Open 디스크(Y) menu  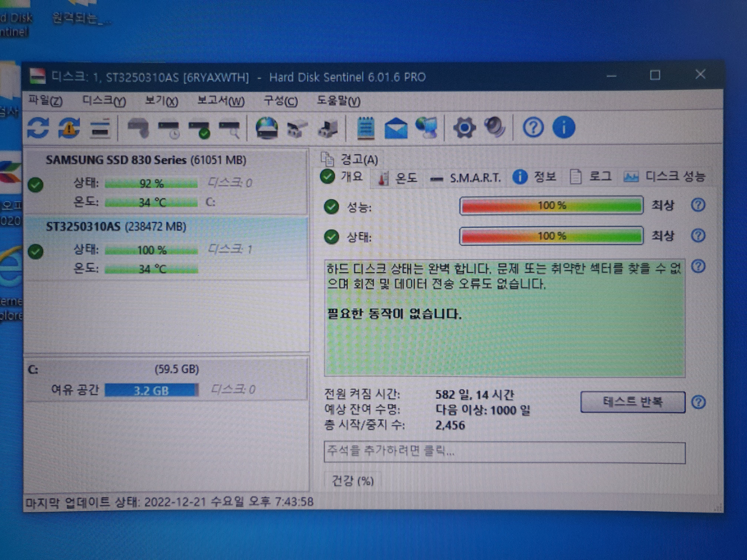[104, 101]
